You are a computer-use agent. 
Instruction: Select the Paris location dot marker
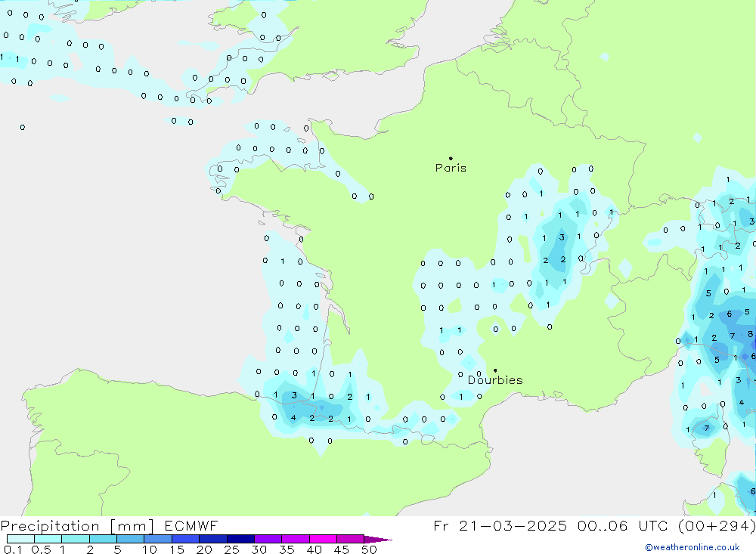pos(451,158)
